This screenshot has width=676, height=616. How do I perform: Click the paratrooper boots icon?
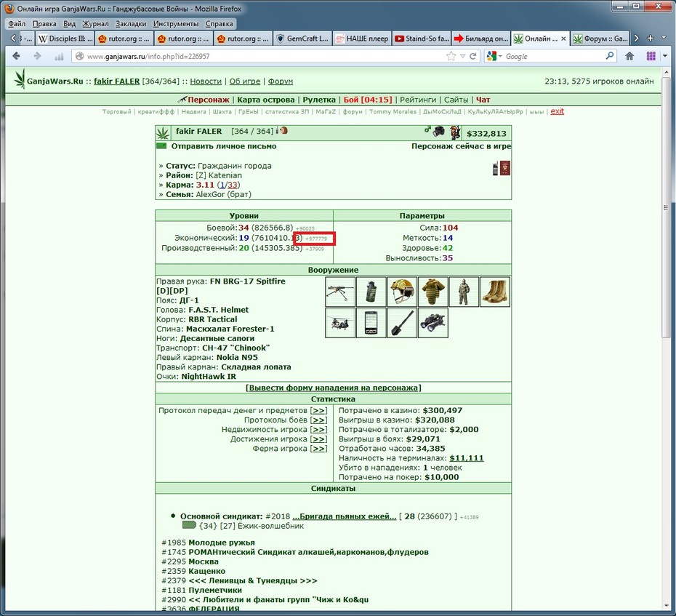pos(495,292)
